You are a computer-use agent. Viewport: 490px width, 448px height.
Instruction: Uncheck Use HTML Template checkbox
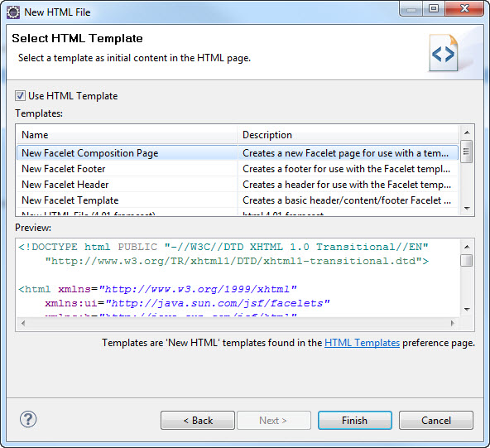click(x=21, y=96)
